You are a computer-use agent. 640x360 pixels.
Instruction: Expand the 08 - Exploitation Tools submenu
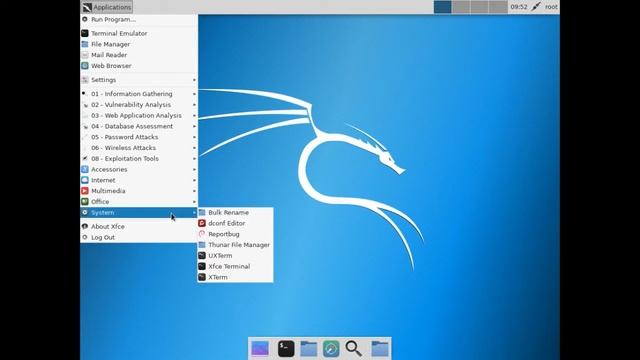click(x=194, y=159)
